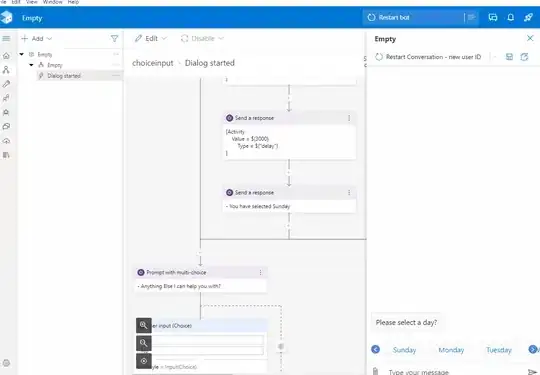
Task: Open more options on the delay Send a response node
Action: [349, 118]
